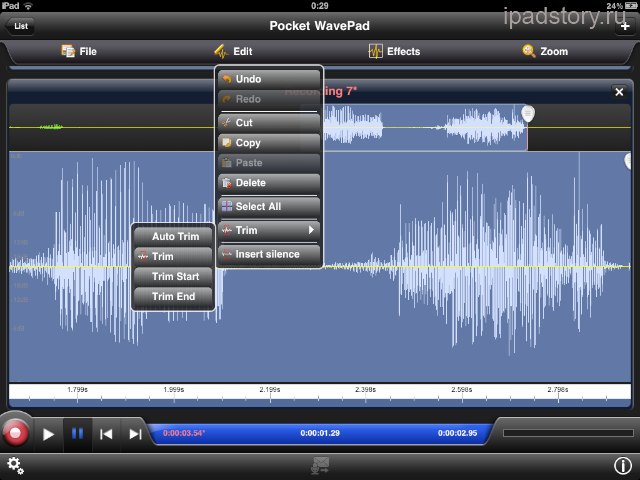Grab the overview selection end handle
Image resolution: width=640 pixels, height=480 pixels.
528,113
